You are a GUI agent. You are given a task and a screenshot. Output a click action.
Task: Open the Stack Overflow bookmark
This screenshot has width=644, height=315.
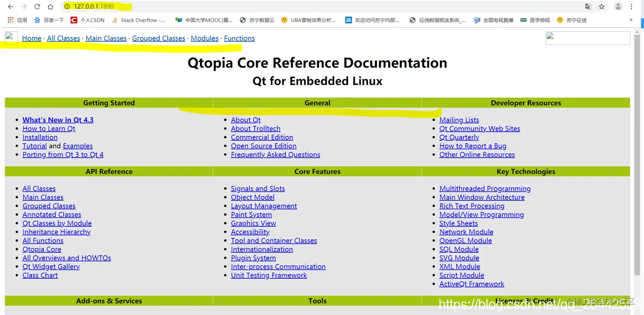(x=138, y=20)
